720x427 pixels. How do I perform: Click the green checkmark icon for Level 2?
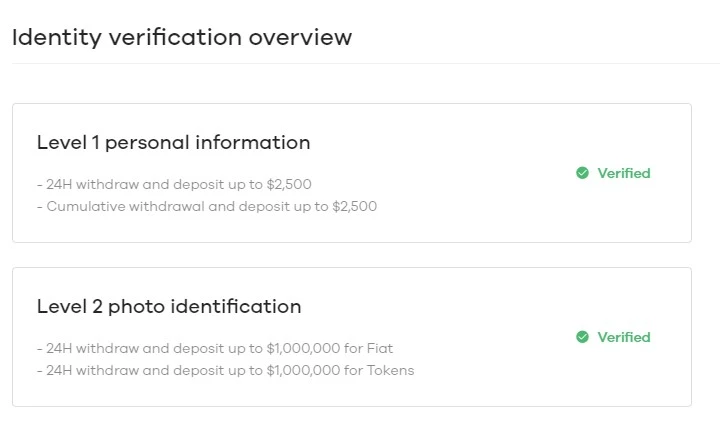point(582,337)
